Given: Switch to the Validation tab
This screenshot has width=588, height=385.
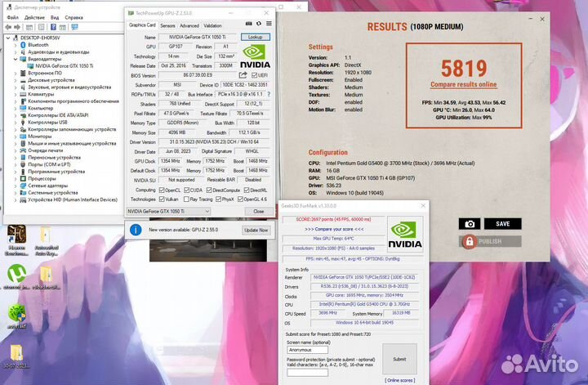Looking at the screenshot, I should pos(212,25).
